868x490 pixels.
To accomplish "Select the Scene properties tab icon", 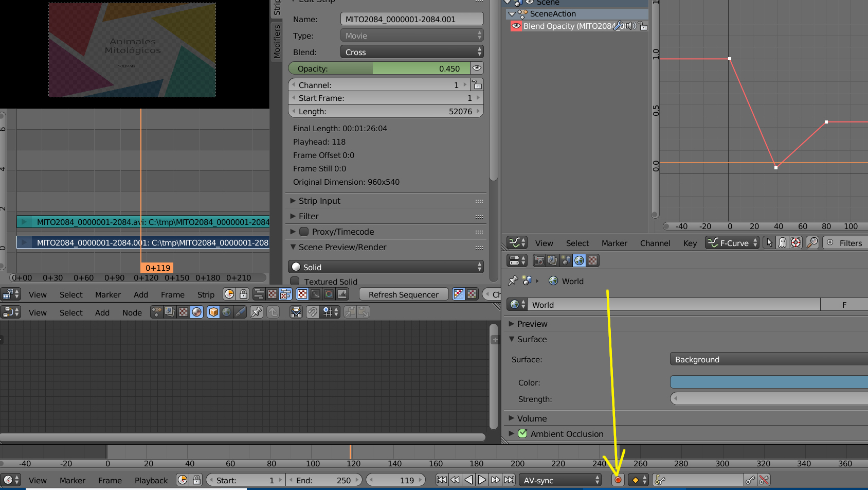I will pos(566,260).
